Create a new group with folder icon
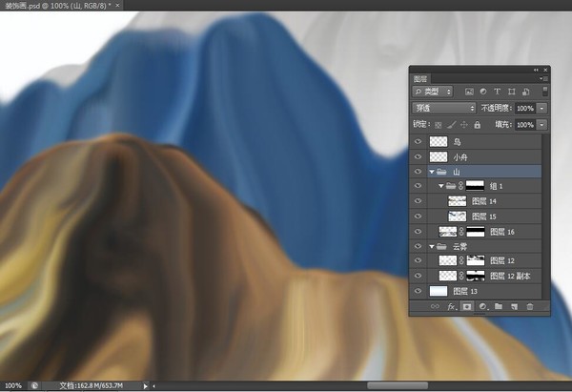The width and height of the screenshot is (572, 392). pos(499,306)
